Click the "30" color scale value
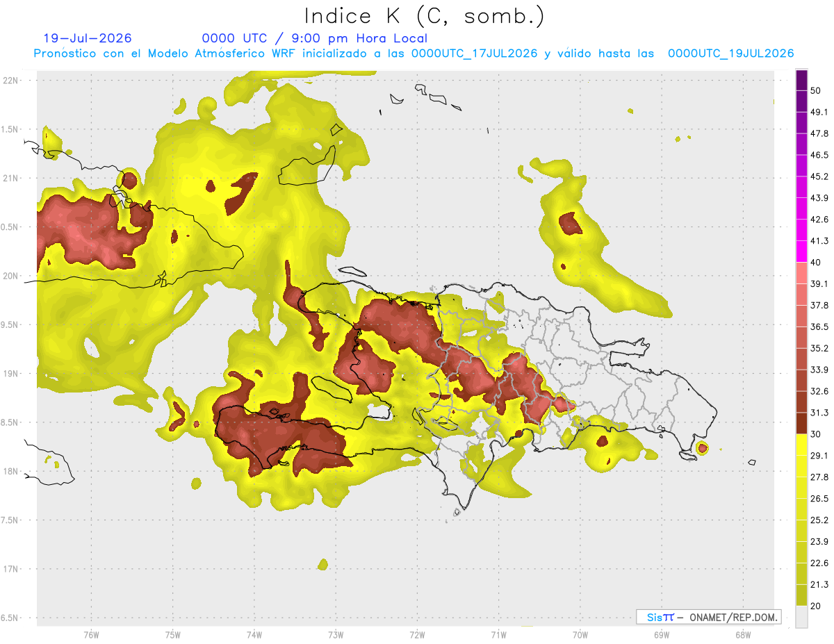 (816, 434)
